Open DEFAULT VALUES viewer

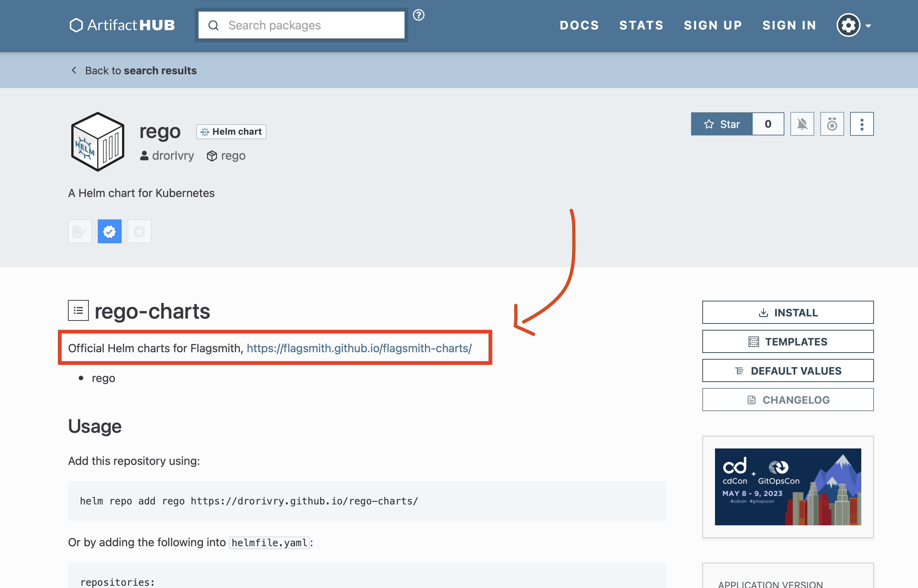coord(788,371)
